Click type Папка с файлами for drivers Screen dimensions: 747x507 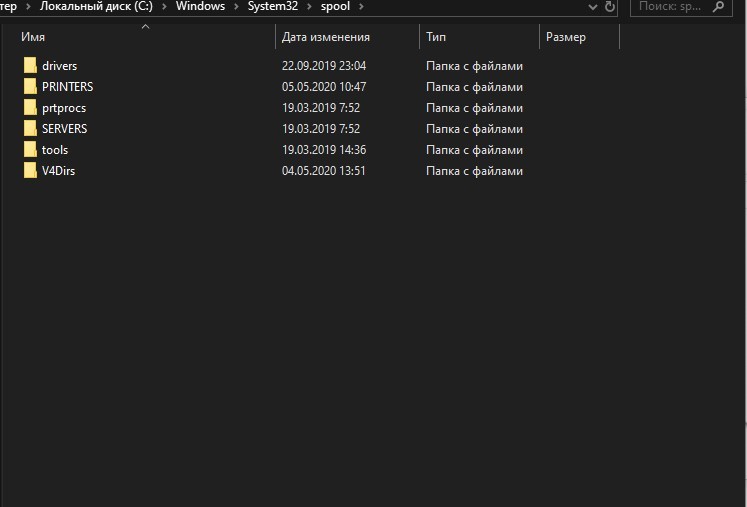474,66
